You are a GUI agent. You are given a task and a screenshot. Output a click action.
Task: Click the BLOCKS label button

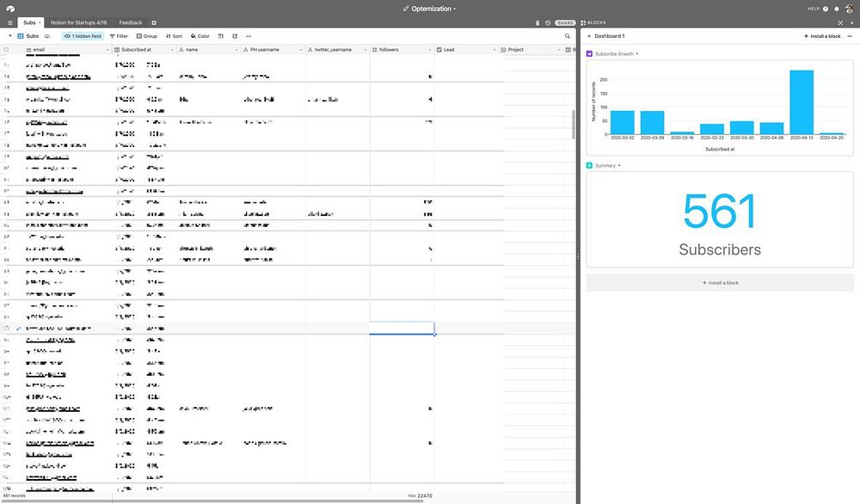[x=597, y=22]
